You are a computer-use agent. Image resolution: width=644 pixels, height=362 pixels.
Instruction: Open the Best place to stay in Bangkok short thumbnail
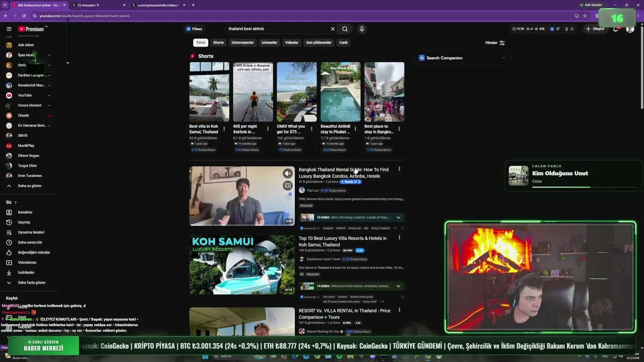(384, 92)
